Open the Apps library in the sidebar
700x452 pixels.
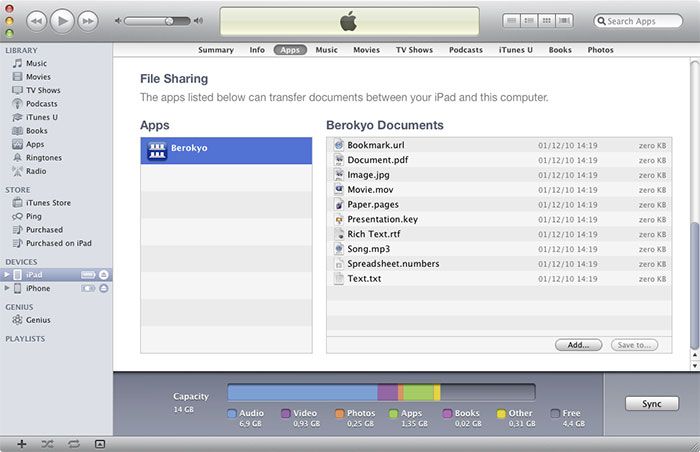56,144
